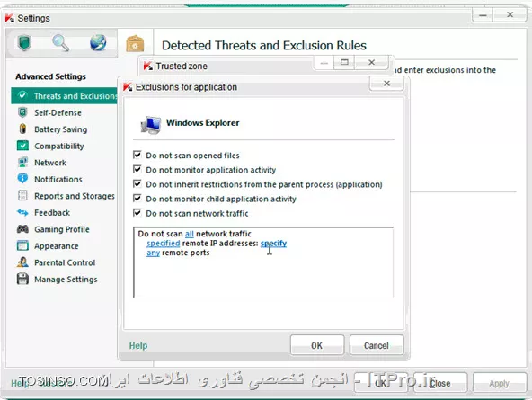
Task: Click the Windows Explorer application name
Action: point(202,122)
